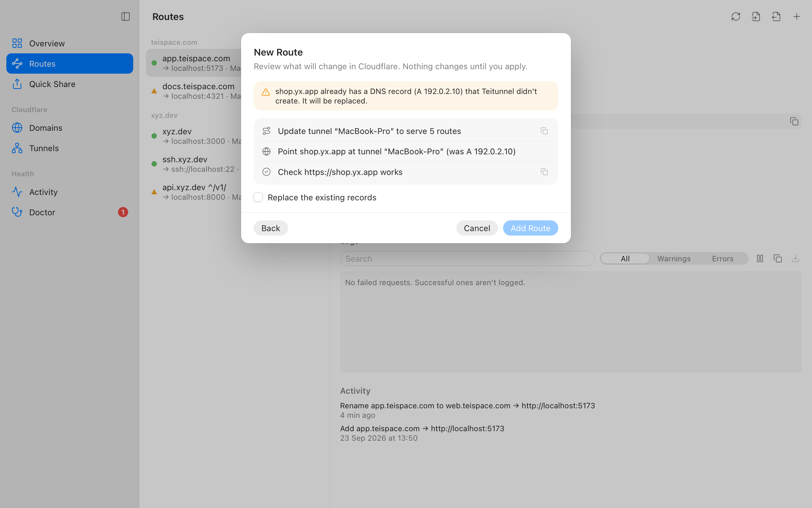The image size is (812, 508).
Task: Click the xyz.dev group header
Action: tap(164, 115)
